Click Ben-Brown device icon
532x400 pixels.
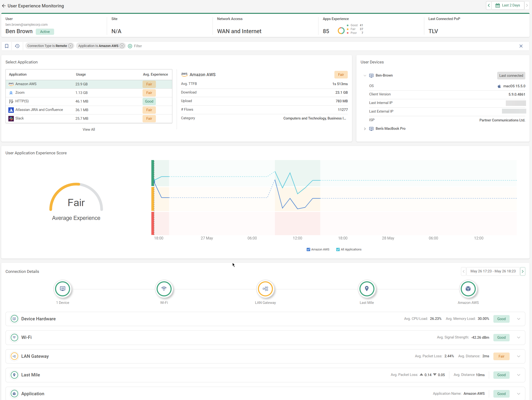coord(371,76)
